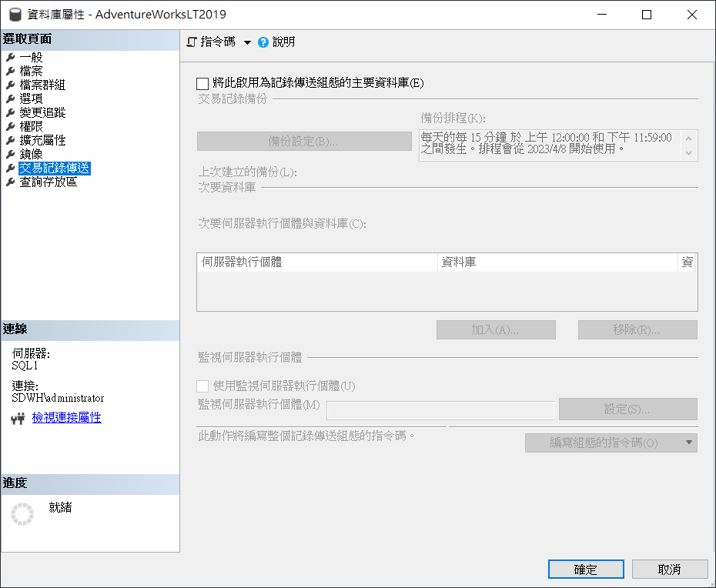Click the wrench icon beside 一般
Viewport: 716px width, 588px height.
10,58
